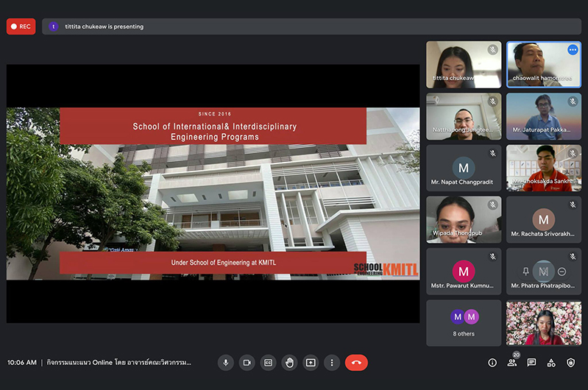Select the floral background self-view tile
Image resolution: width=588 pixels, height=390 pixels.
pos(544,323)
